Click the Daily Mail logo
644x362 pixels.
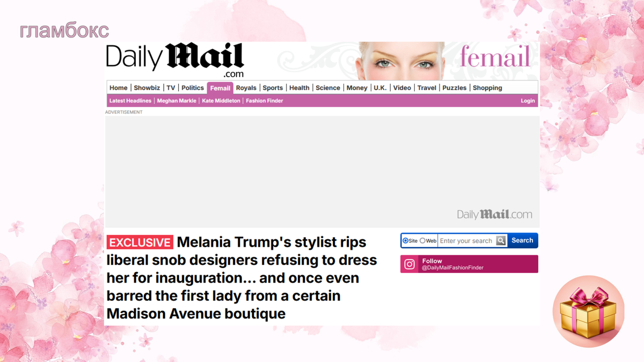tap(175, 60)
